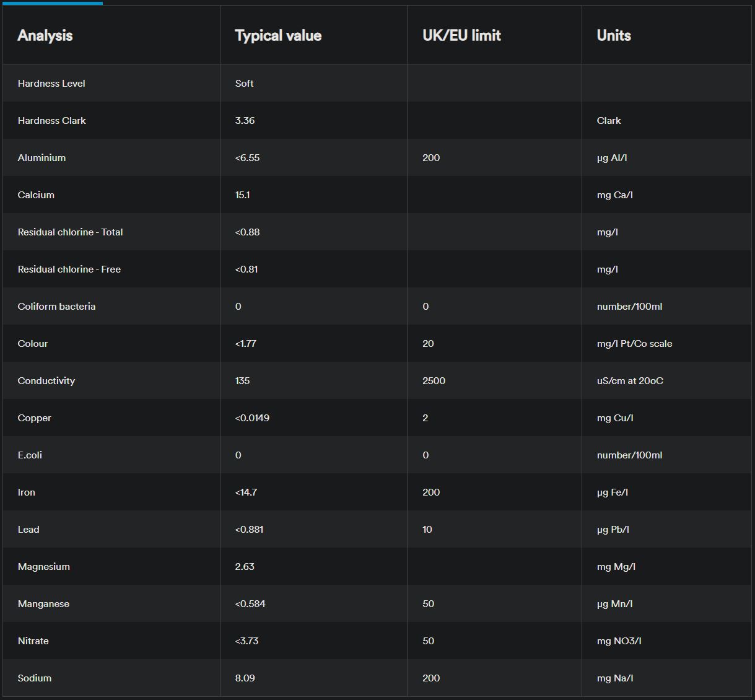Select the Hardness Clark value 3.36
The image size is (755, 700).
245,120
